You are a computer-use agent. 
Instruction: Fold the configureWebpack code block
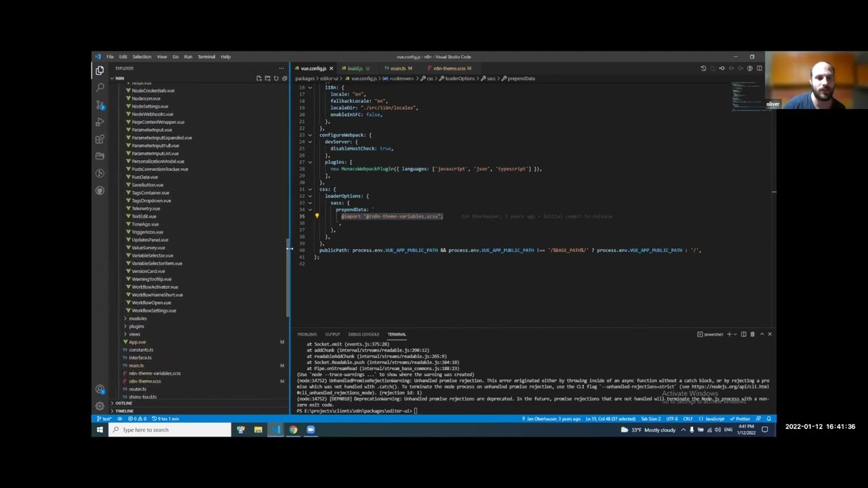[310, 135]
